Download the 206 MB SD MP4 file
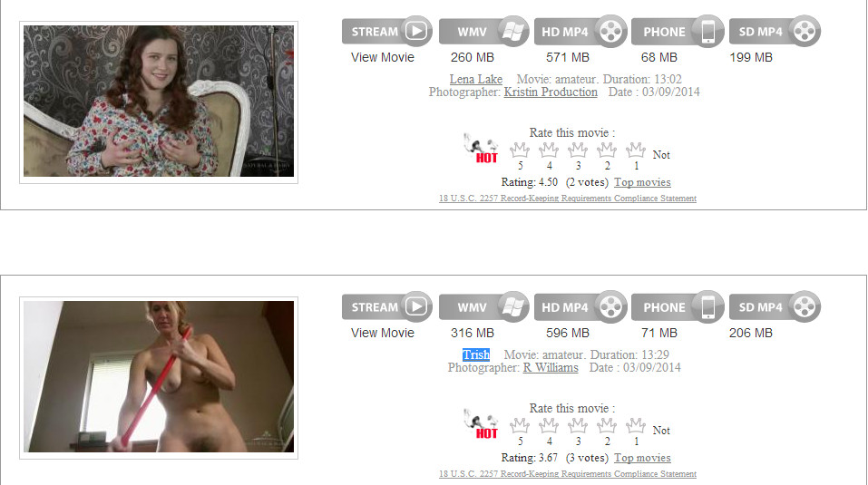 click(775, 307)
